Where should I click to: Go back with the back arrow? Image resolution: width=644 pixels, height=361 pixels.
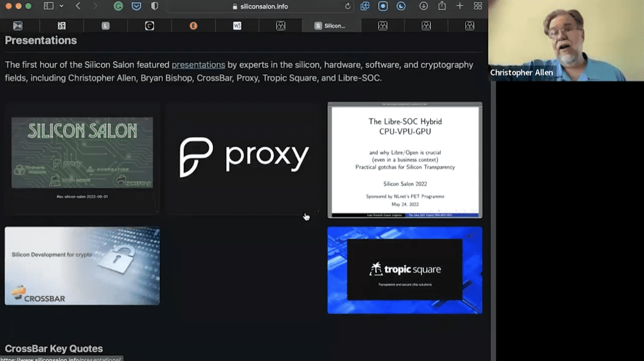[x=78, y=6]
